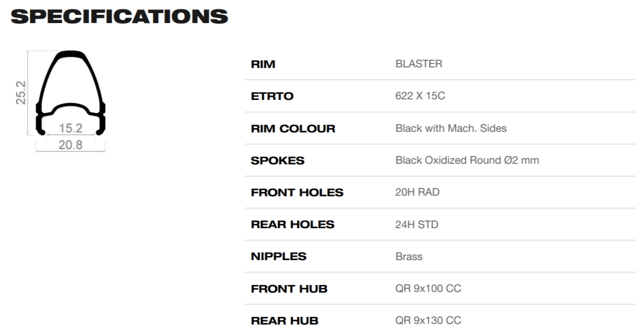Click the 622 X 15C value
The image size is (644, 331).
(x=420, y=96)
